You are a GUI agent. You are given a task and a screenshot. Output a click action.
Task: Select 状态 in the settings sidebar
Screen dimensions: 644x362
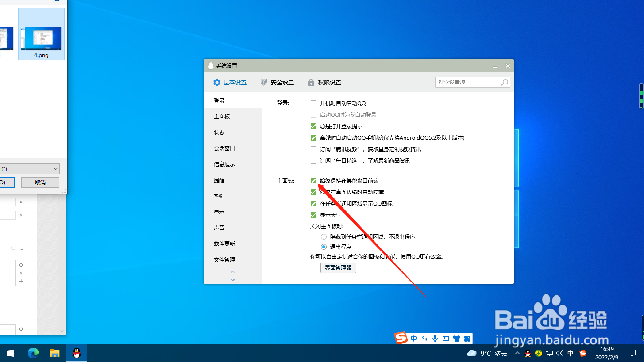pos(233,133)
